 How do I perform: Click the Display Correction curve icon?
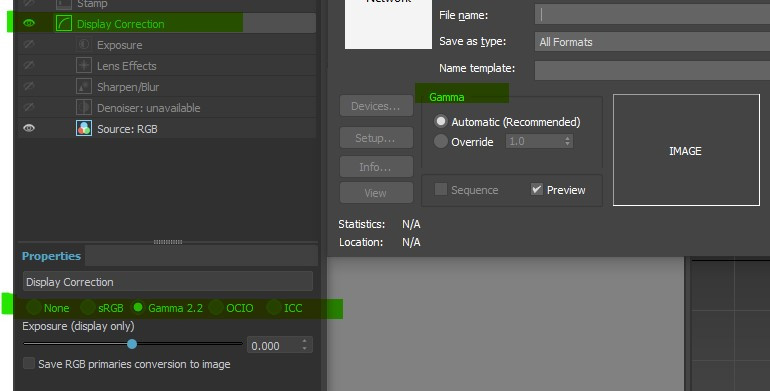(x=64, y=23)
